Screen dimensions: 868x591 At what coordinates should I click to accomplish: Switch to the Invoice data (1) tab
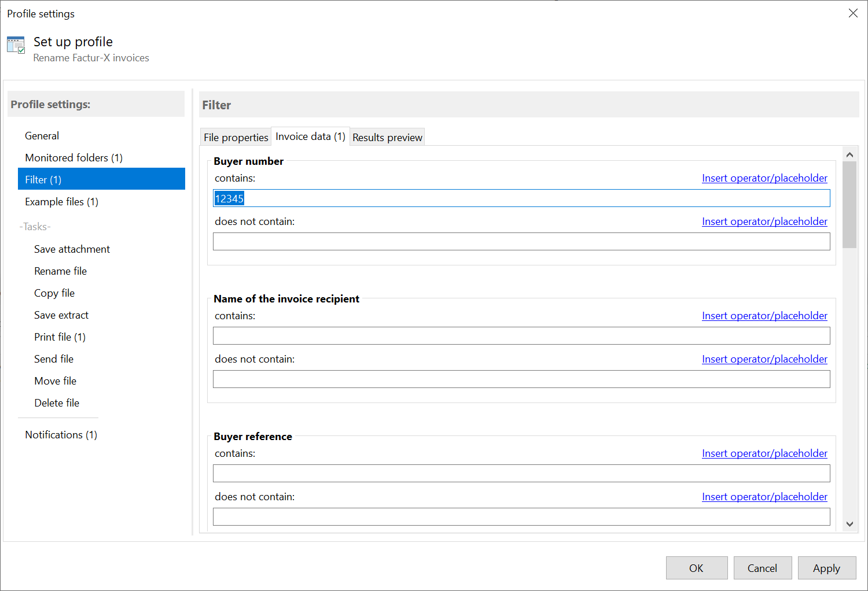(310, 136)
